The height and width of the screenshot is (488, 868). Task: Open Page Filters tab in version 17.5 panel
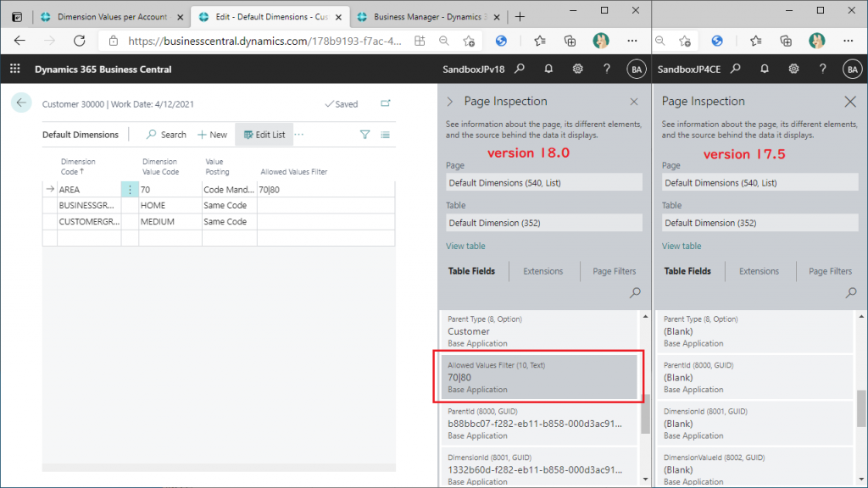[831, 271]
